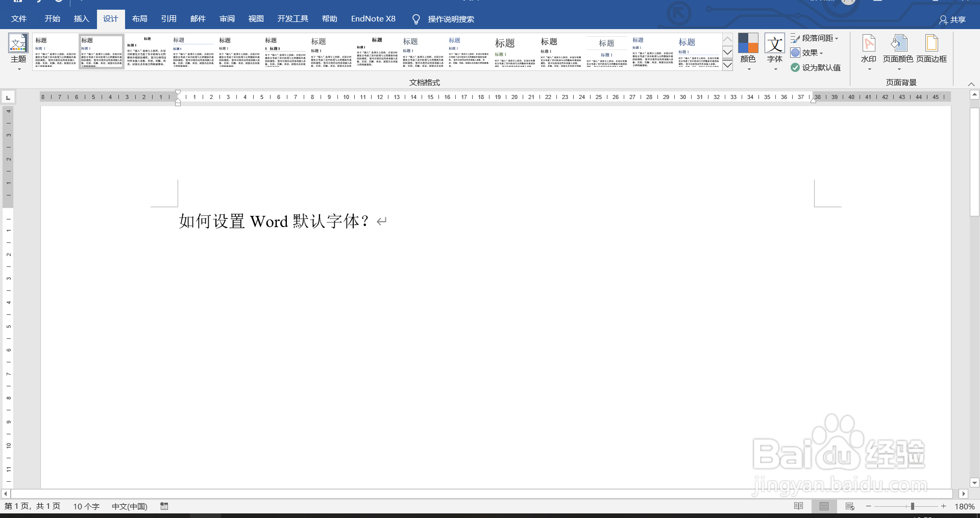This screenshot has width=980, height=518.
Task: Expand the full document formatting gallery
Action: point(728,65)
